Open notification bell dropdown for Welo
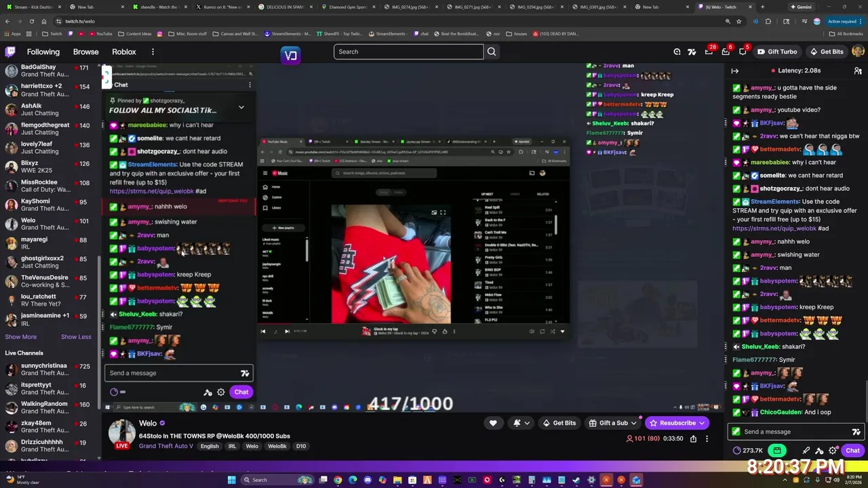 (x=521, y=423)
